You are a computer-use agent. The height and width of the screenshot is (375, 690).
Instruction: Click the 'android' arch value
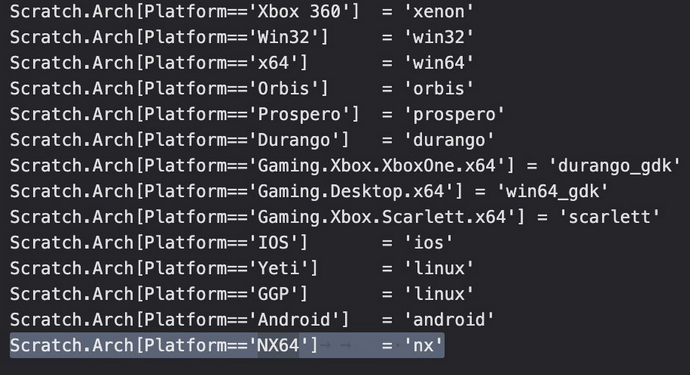[449, 320]
